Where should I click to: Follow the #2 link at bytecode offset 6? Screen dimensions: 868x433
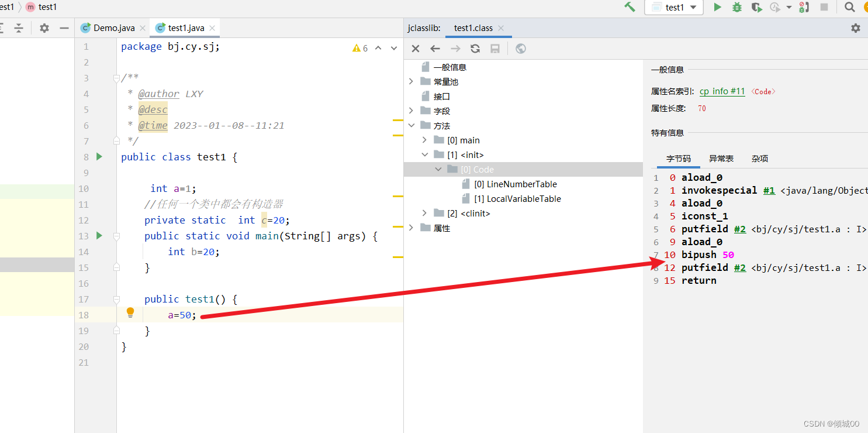[739, 229]
